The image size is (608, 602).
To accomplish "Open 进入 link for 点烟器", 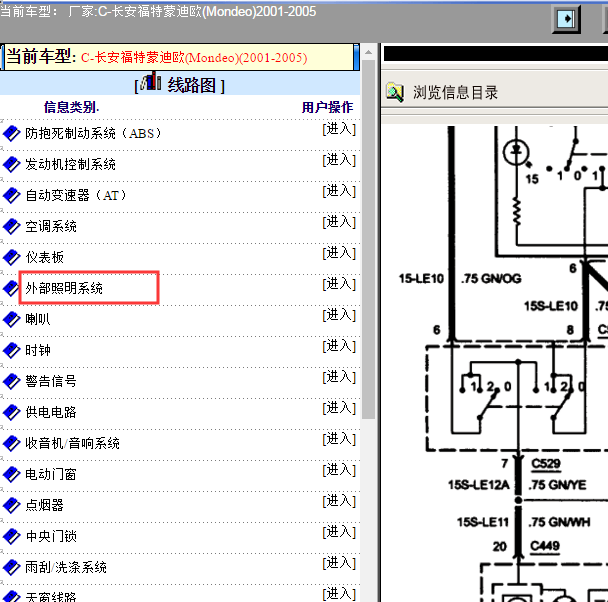I will 339,501.
